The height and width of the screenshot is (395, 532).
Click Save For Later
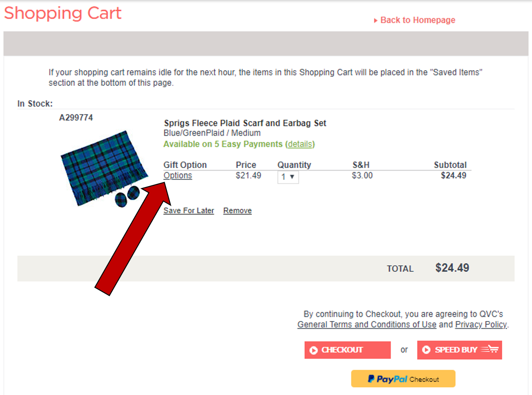(189, 211)
